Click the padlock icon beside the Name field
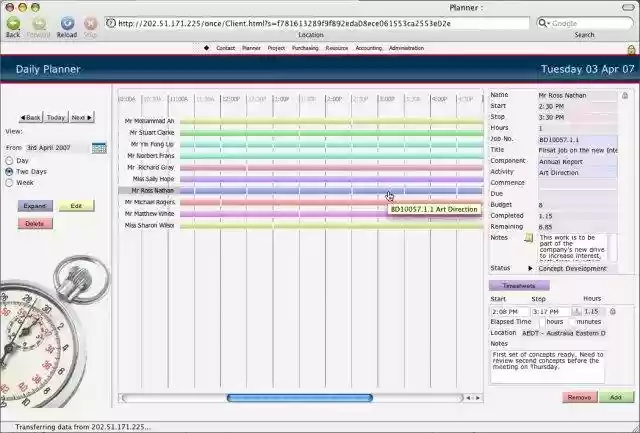Viewport: 640px width, 433px height. click(x=625, y=95)
